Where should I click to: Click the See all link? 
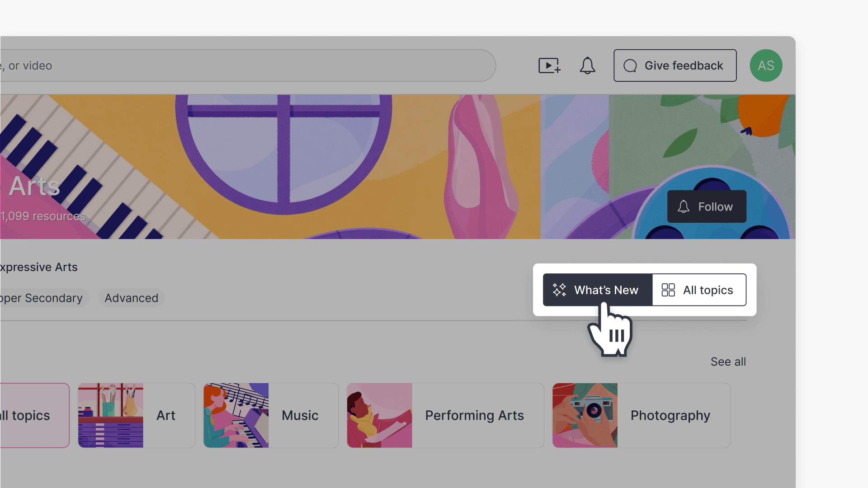click(728, 361)
